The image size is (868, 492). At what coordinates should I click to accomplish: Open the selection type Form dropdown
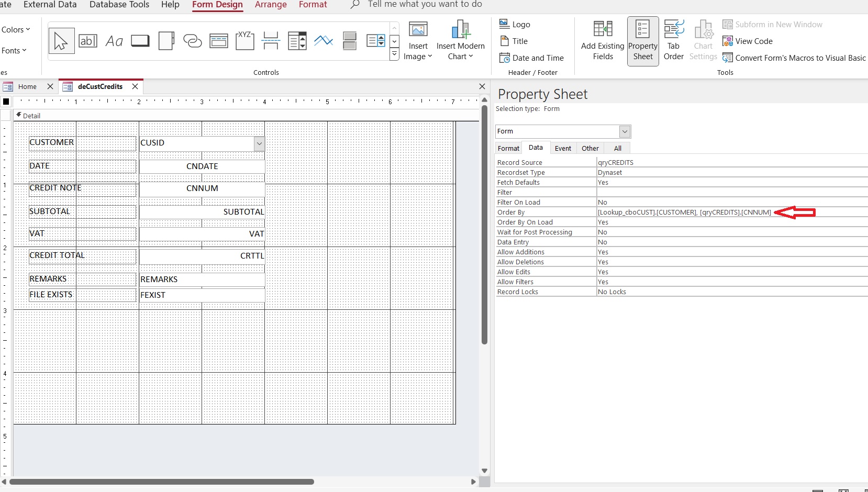click(625, 131)
